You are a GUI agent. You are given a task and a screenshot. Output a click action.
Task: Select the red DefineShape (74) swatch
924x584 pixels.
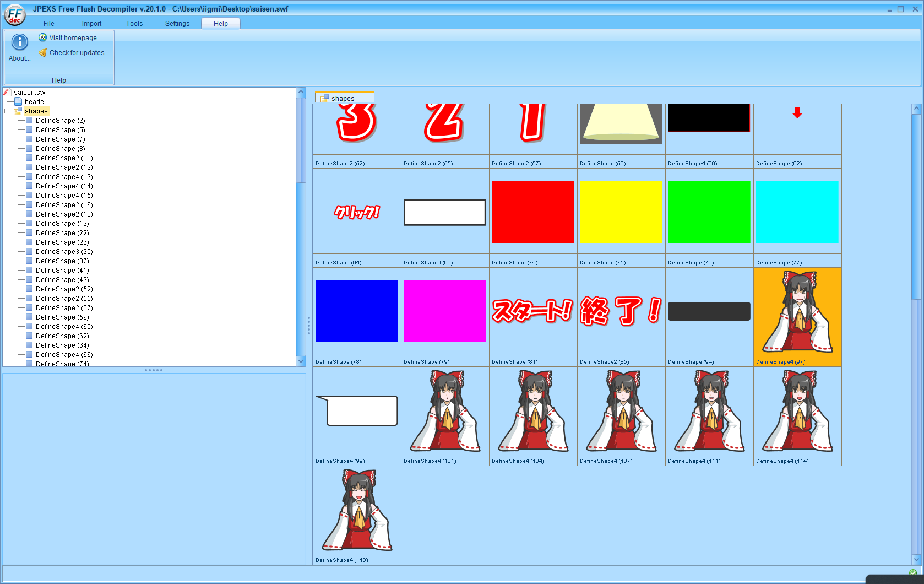click(533, 212)
